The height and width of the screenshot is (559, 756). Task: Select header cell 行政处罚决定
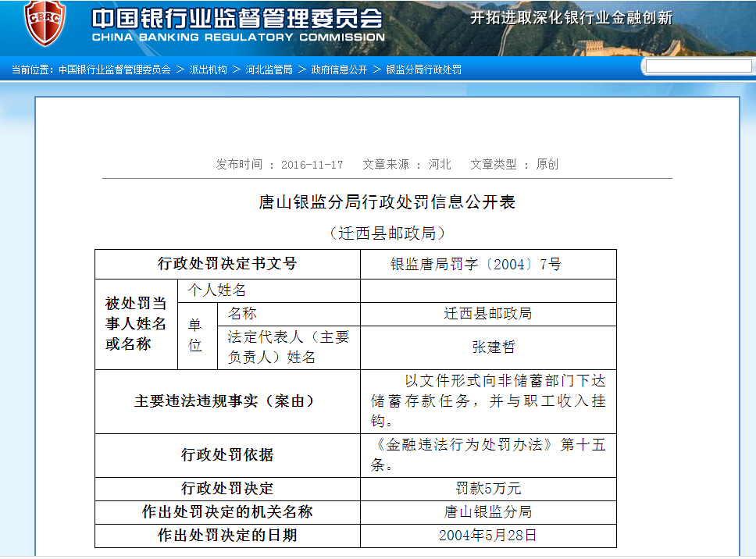tap(227, 489)
